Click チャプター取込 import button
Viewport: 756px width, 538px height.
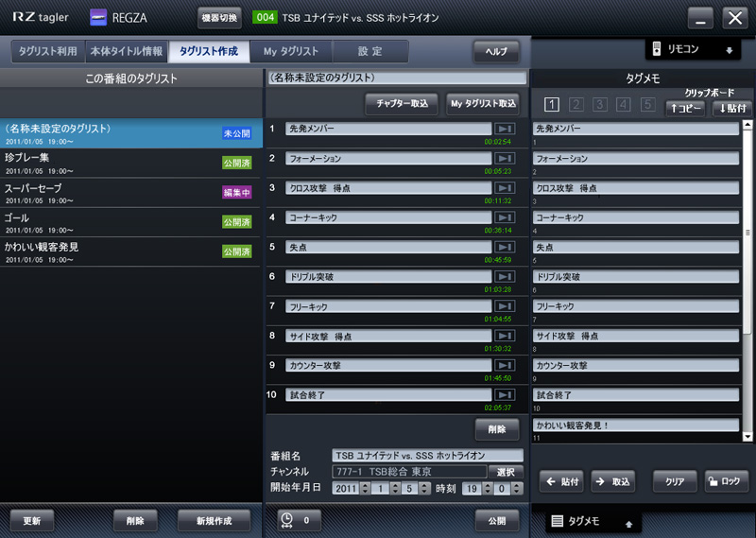402,104
